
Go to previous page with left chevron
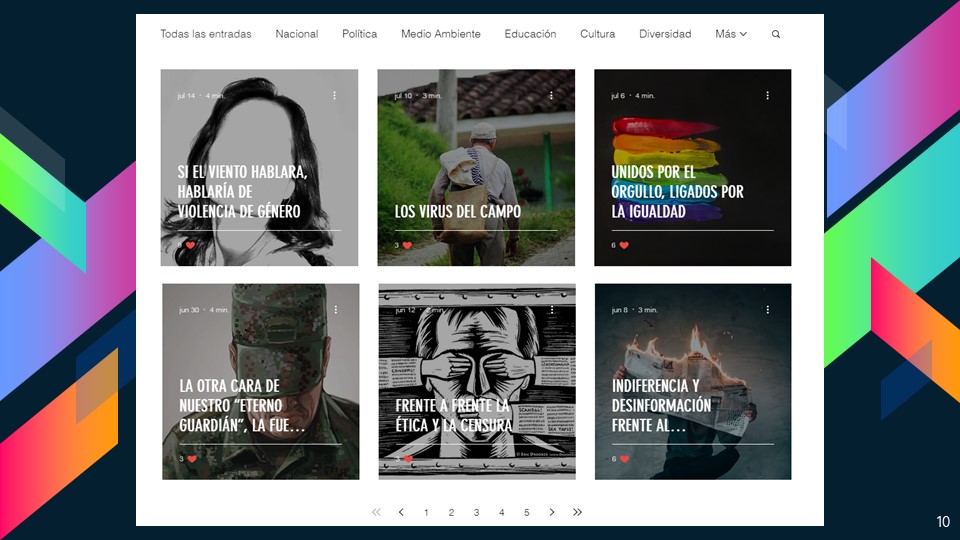click(x=401, y=512)
